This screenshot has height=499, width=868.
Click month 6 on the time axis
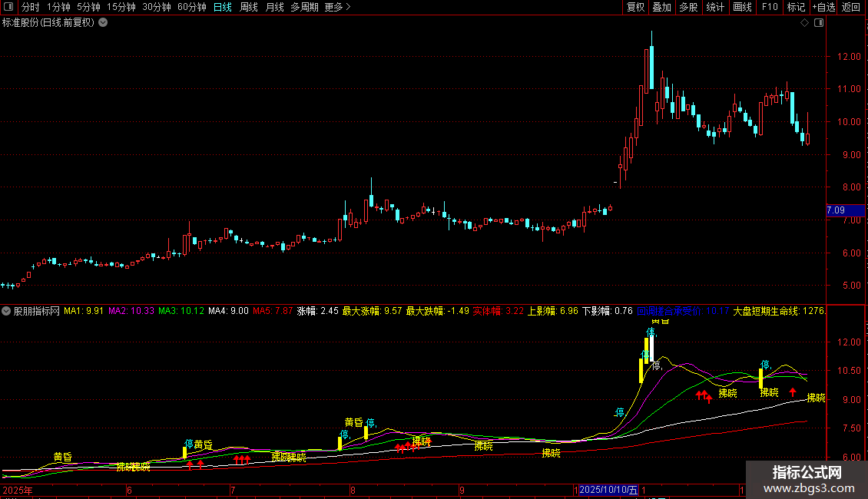129,490
